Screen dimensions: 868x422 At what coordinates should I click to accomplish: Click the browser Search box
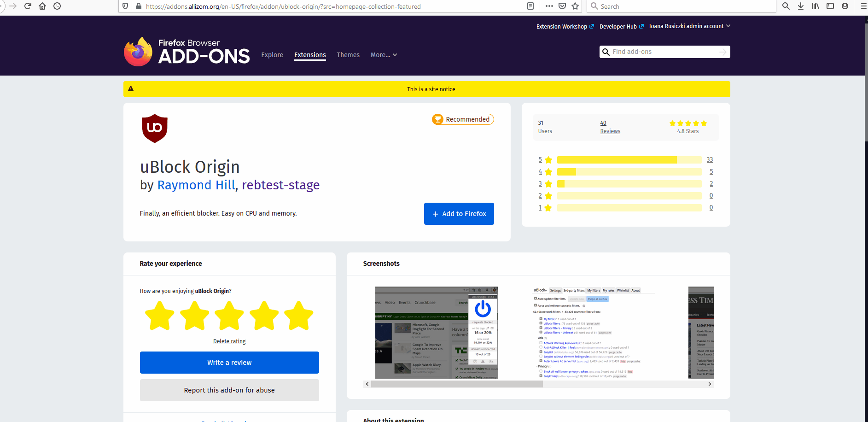coord(682,6)
